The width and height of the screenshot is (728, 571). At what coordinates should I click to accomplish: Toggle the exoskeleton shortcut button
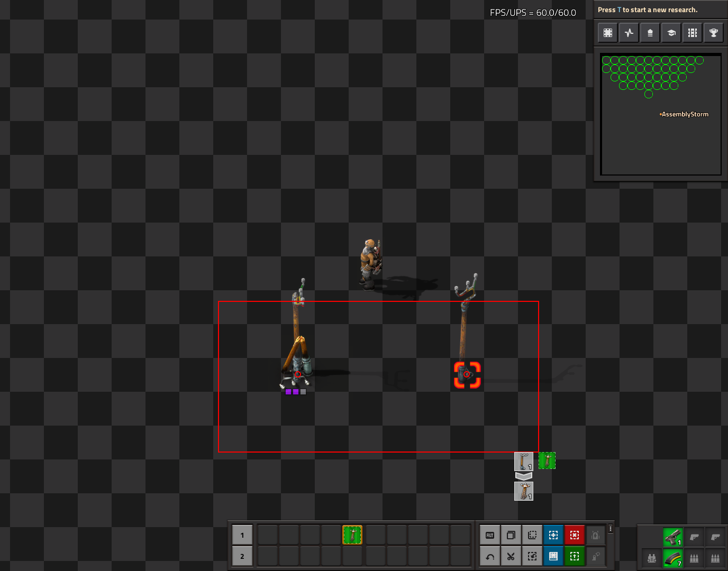596,556
